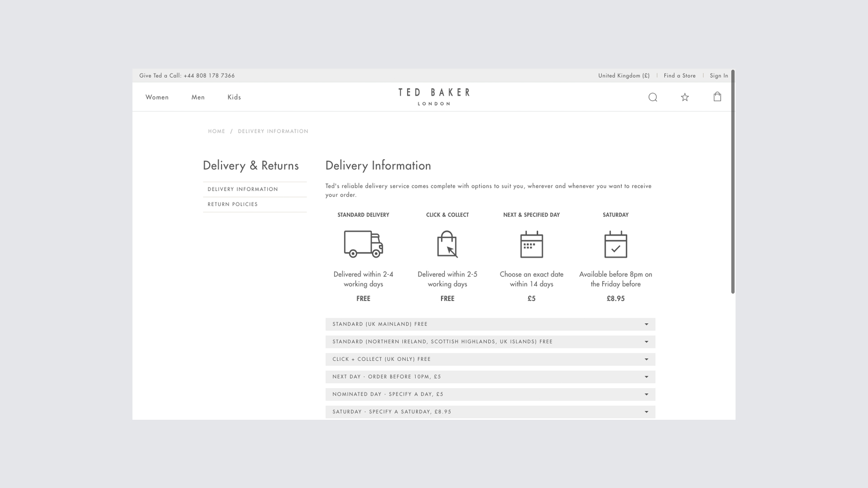Open the Women menu

pyautogui.click(x=157, y=97)
